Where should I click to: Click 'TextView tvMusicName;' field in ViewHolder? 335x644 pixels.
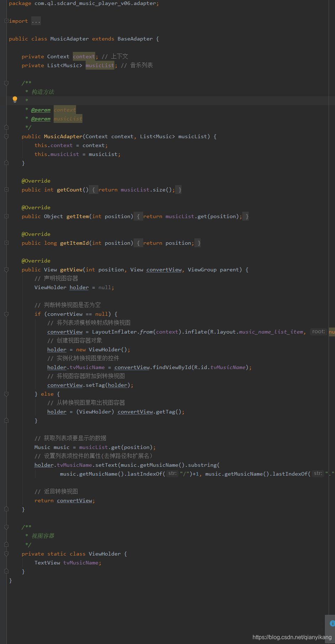pyautogui.click(x=68, y=563)
